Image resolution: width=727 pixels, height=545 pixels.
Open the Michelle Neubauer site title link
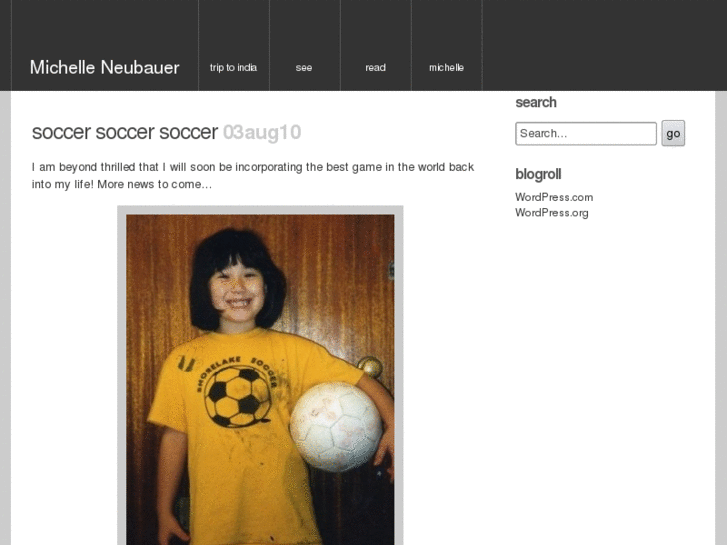(105, 68)
